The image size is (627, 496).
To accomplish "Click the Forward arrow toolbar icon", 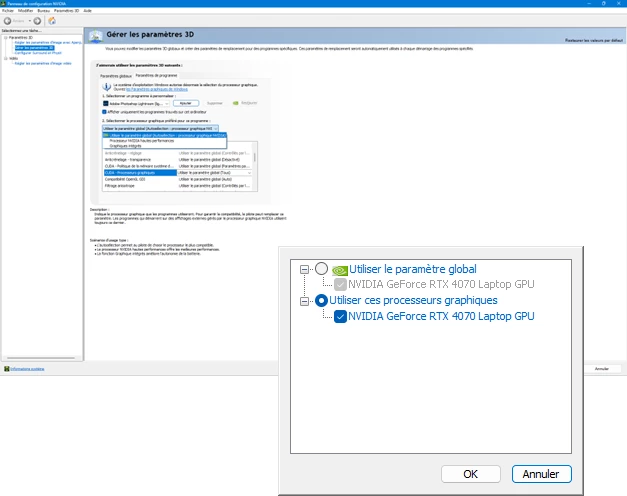I will (x=37, y=21).
